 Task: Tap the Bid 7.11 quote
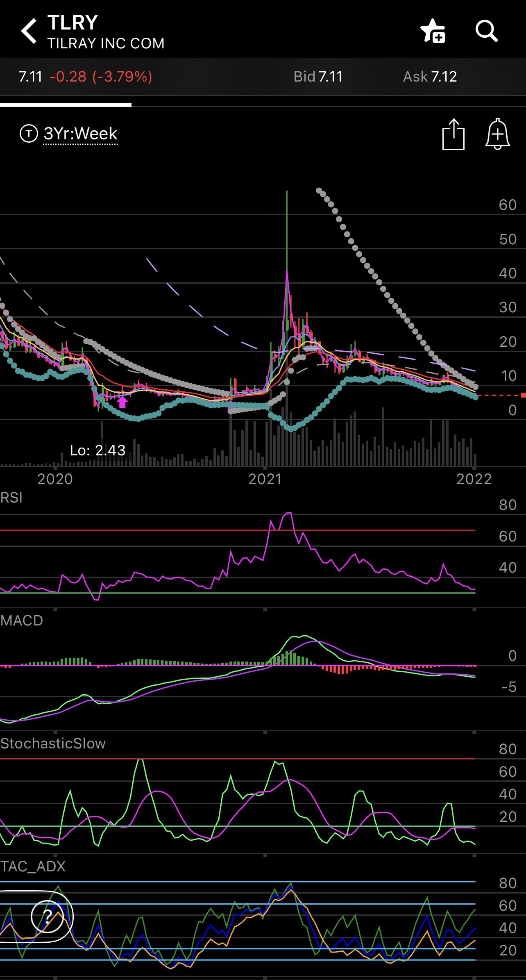point(318,77)
